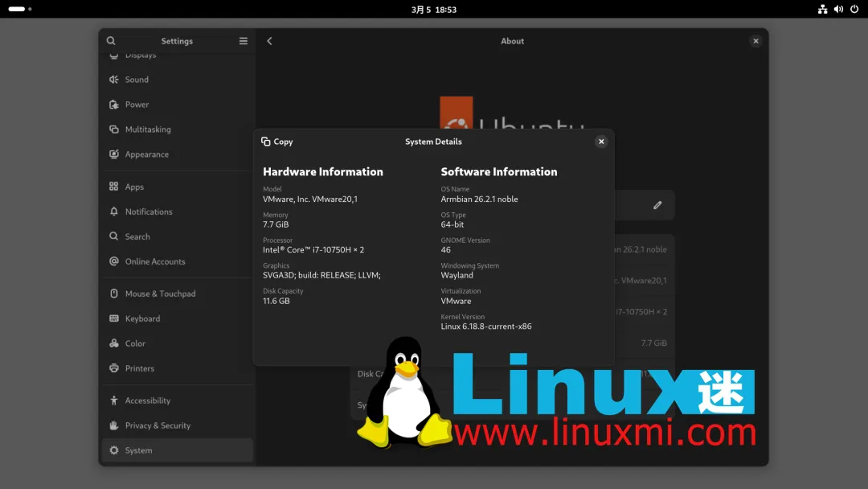Click the network icon in top bar
This screenshot has height=489, width=868.
[823, 10]
